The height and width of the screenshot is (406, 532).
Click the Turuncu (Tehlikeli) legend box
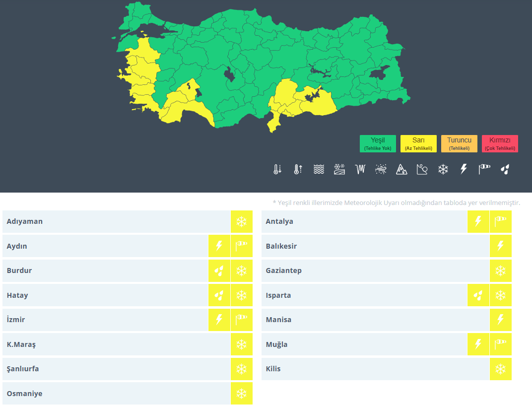pos(459,143)
